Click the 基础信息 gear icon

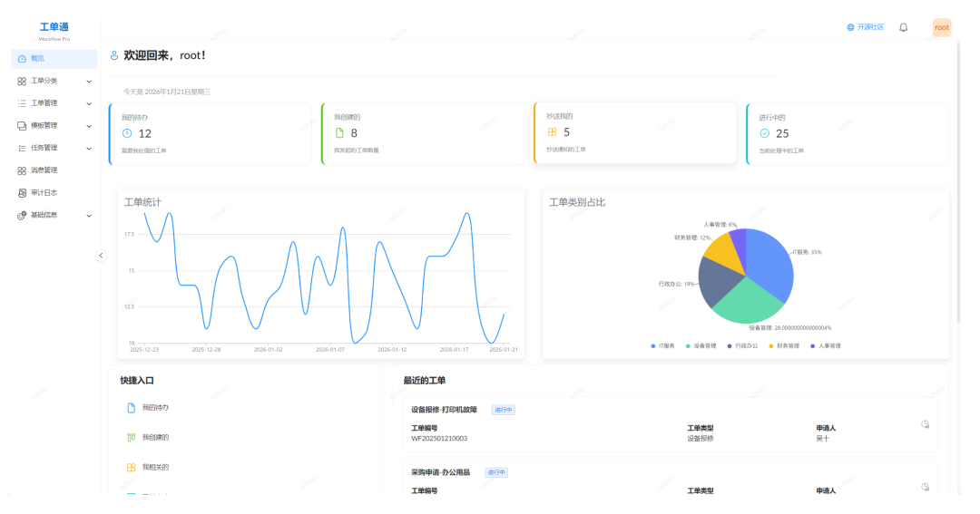click(x=22, y=216)
